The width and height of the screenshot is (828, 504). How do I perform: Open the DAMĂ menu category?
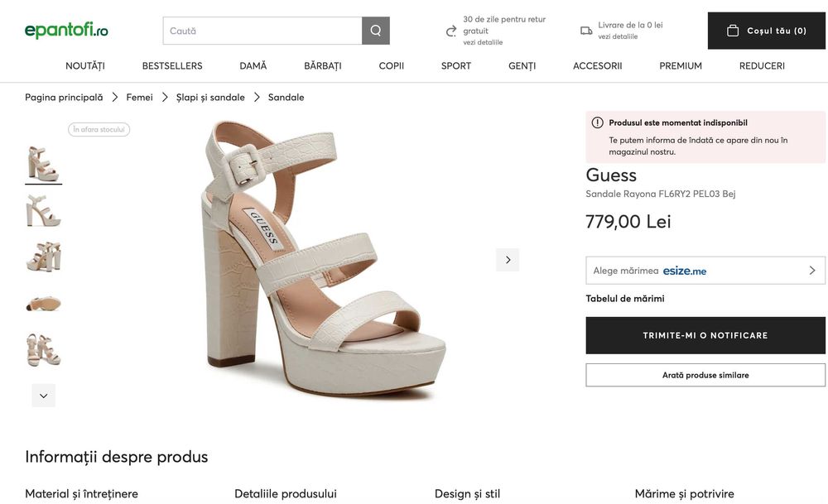point(253,66)
